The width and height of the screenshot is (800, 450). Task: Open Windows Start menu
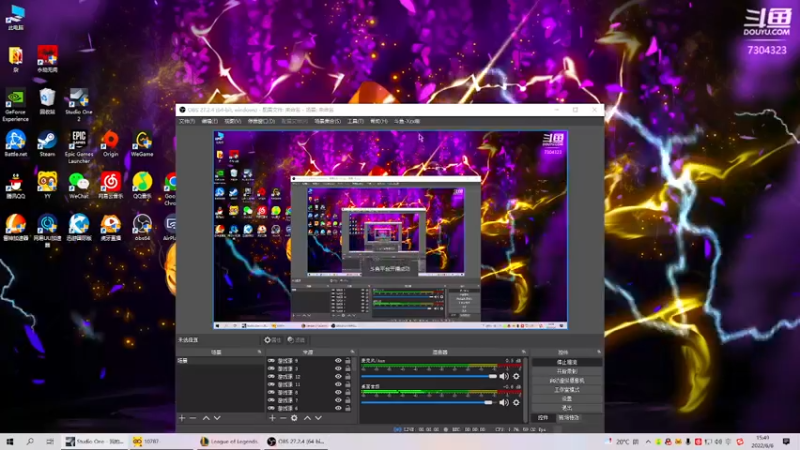pyautogui.click(x=9, y=442)
